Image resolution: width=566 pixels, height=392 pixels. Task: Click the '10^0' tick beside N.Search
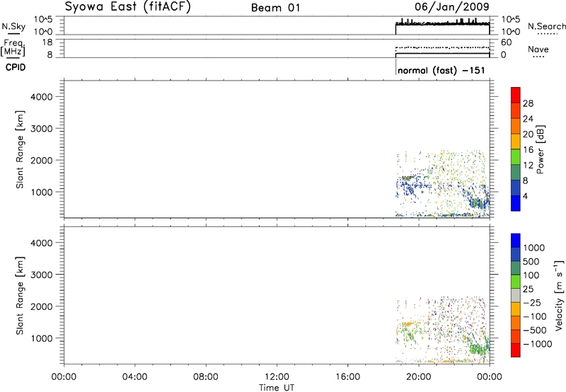click(510, 32)
